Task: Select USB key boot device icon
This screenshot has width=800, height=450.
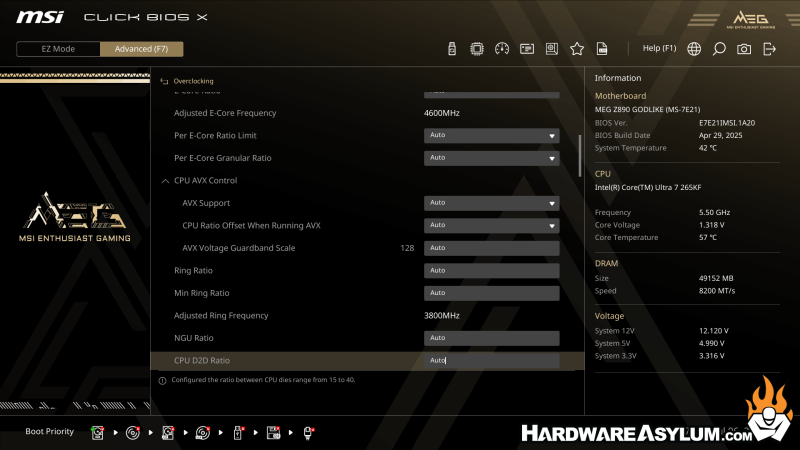Action: pyautogui.click(x=238, y=433)
